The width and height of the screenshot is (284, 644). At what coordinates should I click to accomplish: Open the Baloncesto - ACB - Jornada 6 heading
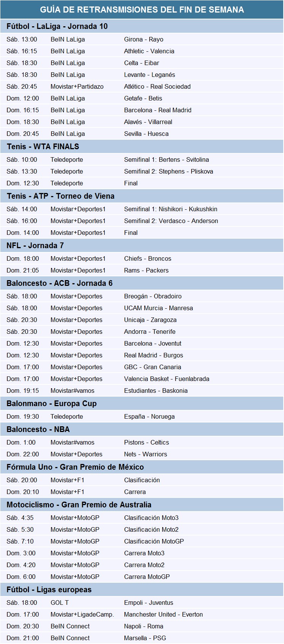click(x=60, y=283)
